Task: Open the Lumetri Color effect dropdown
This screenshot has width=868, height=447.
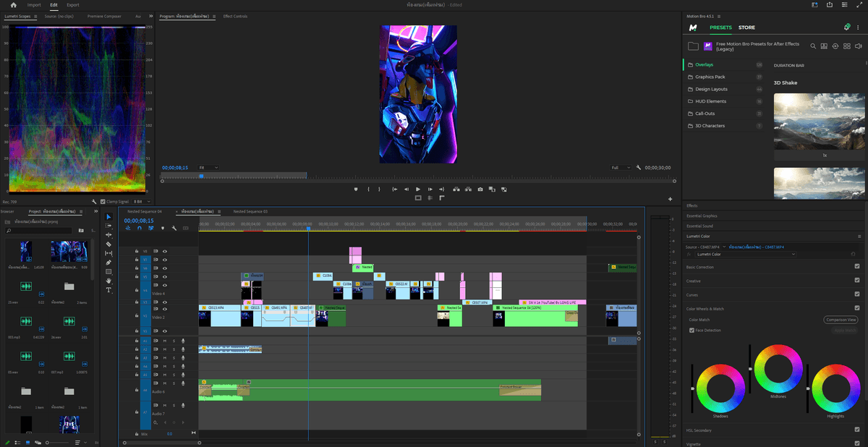Action: [744, 255]
